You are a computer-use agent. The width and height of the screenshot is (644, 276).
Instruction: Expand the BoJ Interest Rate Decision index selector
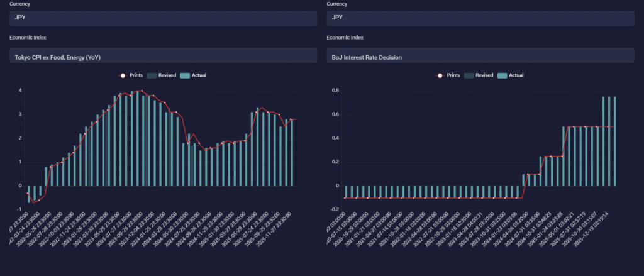click(x=479, y=57)
